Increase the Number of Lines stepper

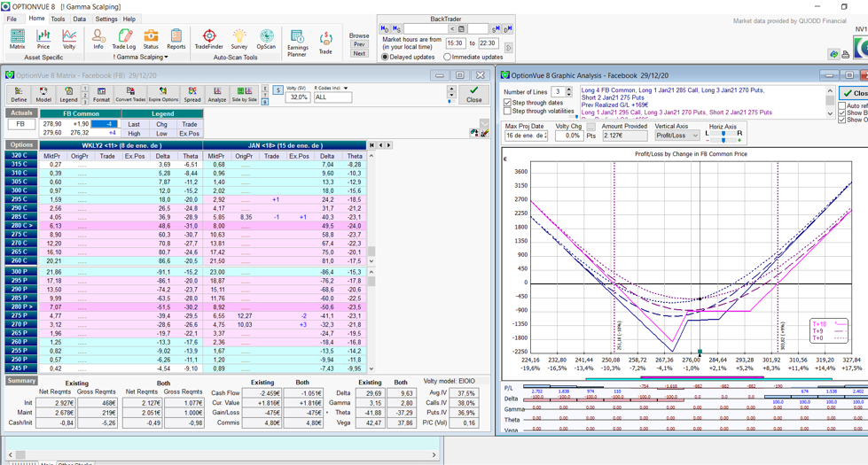(569, 89)
